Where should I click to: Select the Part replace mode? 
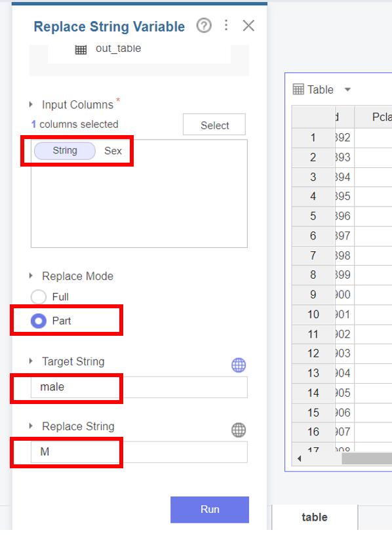point(39,321)
